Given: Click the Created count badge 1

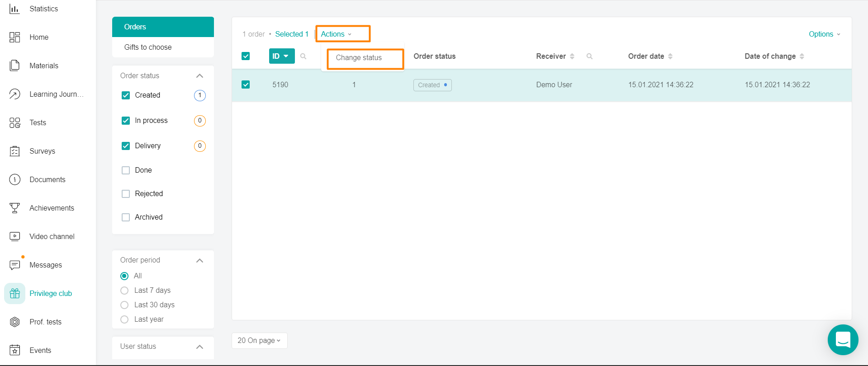Looking at the screenshot, I should [x=199, y=95].
